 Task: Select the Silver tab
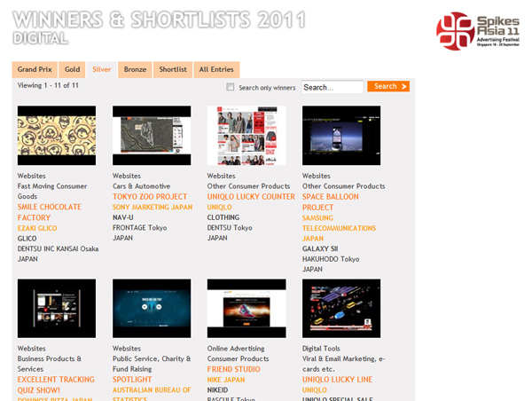[102, 69]
